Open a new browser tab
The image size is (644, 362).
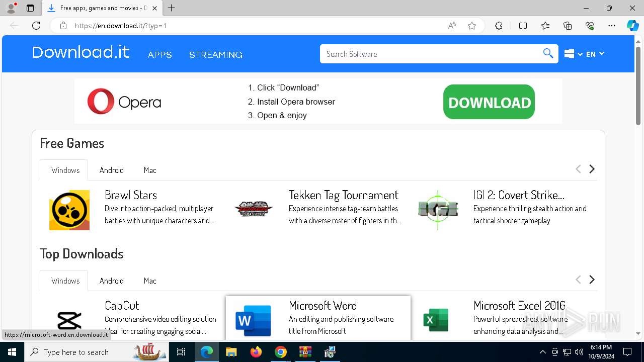[x=172, y=8]
